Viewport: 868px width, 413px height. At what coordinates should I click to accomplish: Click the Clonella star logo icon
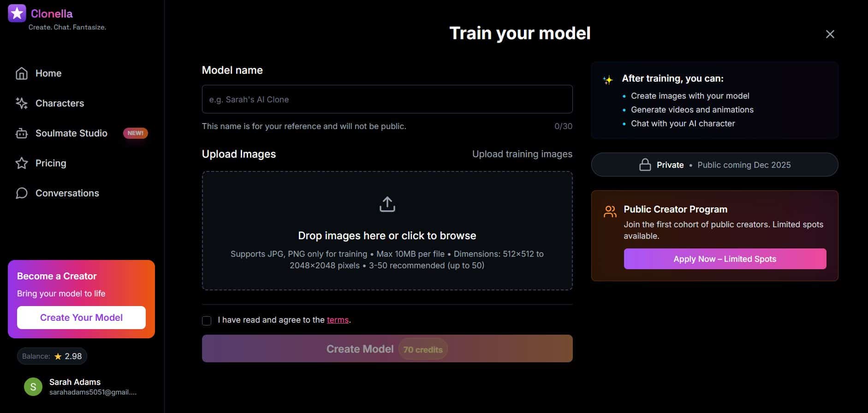(x=17, y=13)
